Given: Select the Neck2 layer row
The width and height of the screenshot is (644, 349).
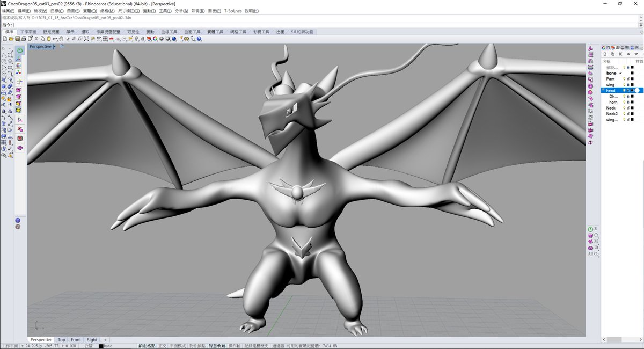Looking at the screenshot, I should pos(621,114).
